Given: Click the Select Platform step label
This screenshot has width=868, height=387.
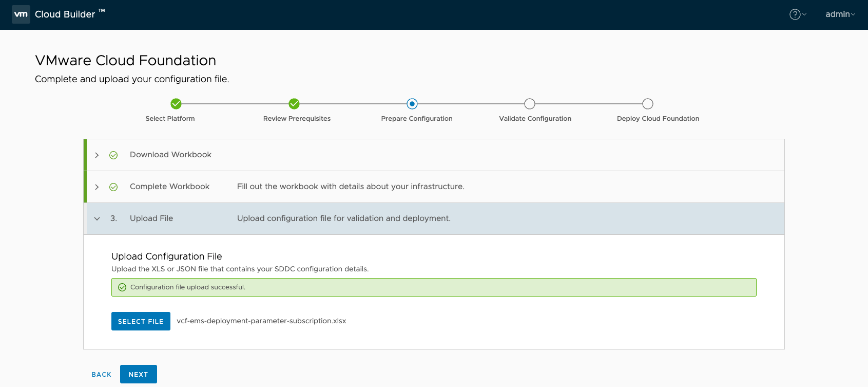Looking at the screenshot, I should [x=170, y=119].
